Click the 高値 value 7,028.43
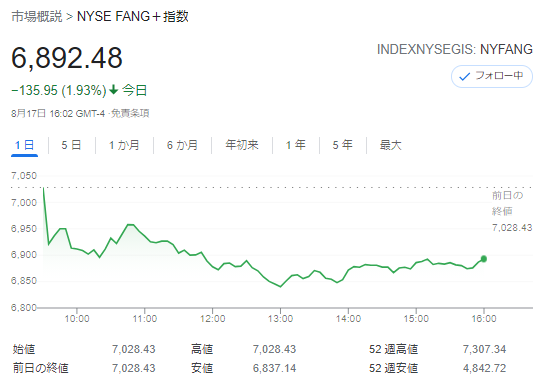Image resolution: width=547 pixels, height=389 pixels. (274, 349)
